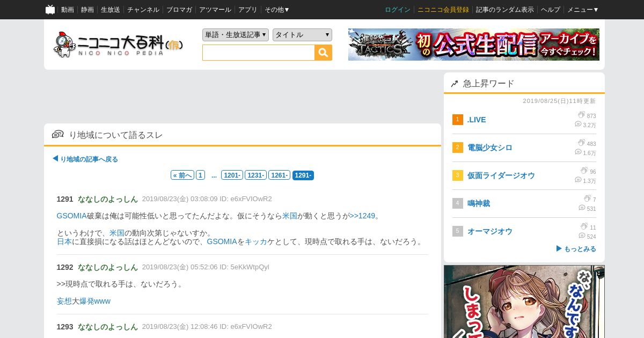This screenshot has height=338, width=644.
Task: Click ニコニコ会員登録 link
Action: [443, 10]
